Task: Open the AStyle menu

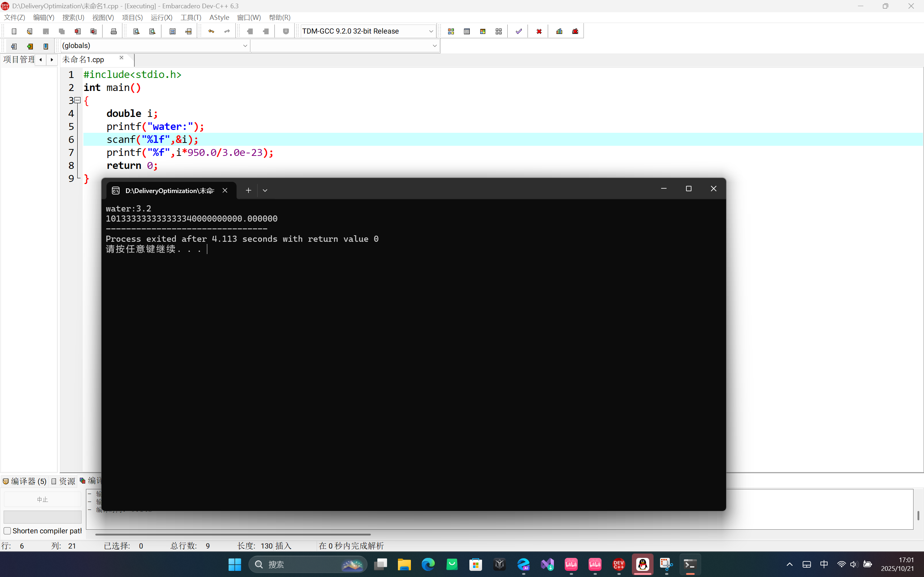Action: click(x=219, y=18)
